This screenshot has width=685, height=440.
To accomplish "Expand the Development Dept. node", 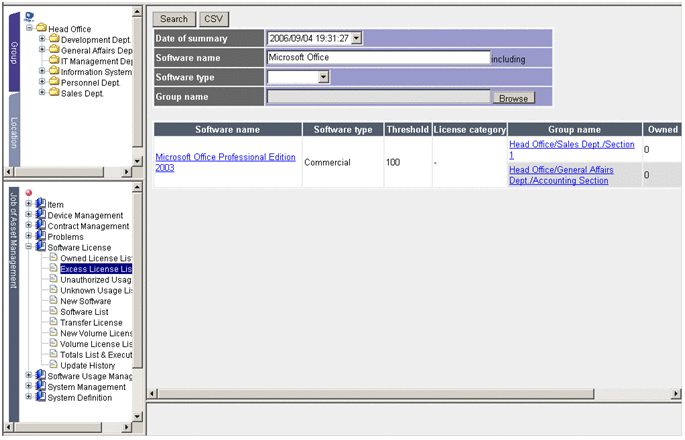I will 42,39.
